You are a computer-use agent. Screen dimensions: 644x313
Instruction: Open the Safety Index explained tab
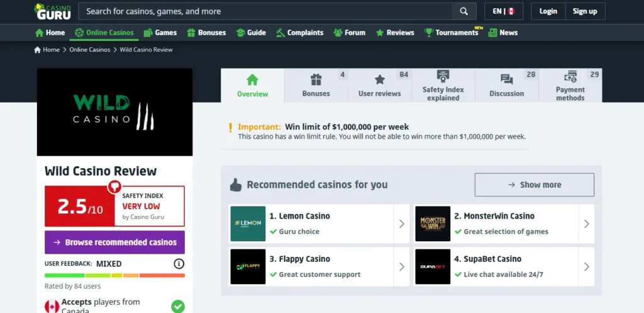click(x=443, y=86)
